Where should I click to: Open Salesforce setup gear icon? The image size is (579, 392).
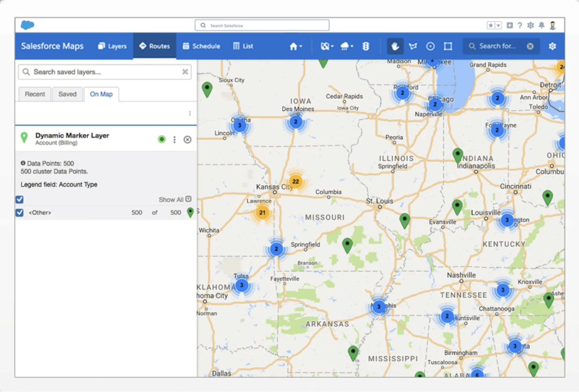530,25
